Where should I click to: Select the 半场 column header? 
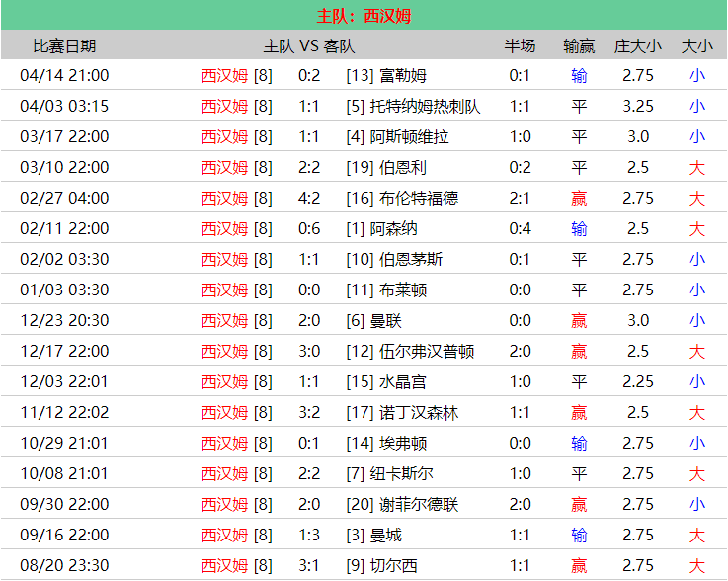[520, 45]
